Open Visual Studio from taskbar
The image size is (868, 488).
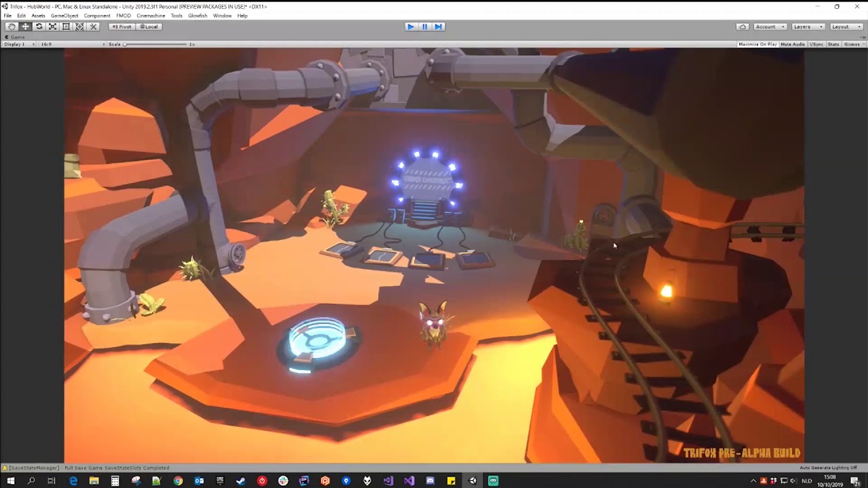(x=409, y=481)
